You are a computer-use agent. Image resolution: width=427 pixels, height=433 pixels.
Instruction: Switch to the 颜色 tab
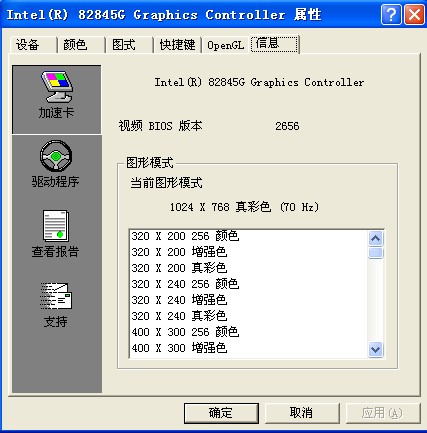[x=75, y=45]
